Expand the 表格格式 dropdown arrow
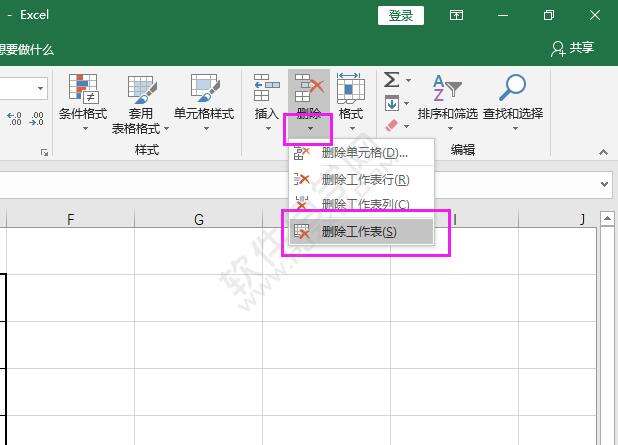The width and height of the screenshot is (618, 445). (x=166, y=128)
